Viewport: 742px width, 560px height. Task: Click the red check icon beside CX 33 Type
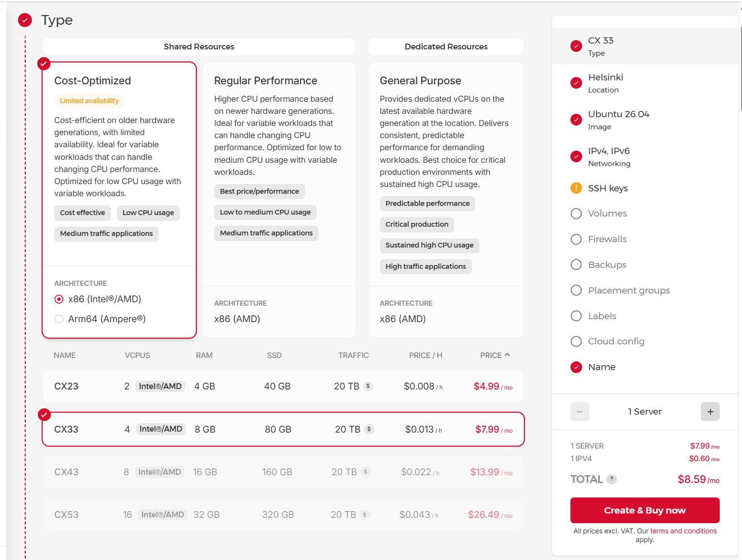coord(576,46)
